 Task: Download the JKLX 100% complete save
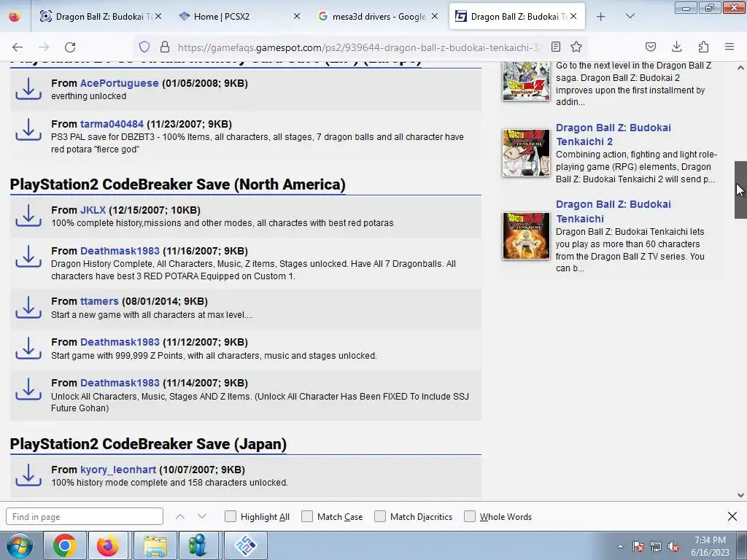point(28,216)
